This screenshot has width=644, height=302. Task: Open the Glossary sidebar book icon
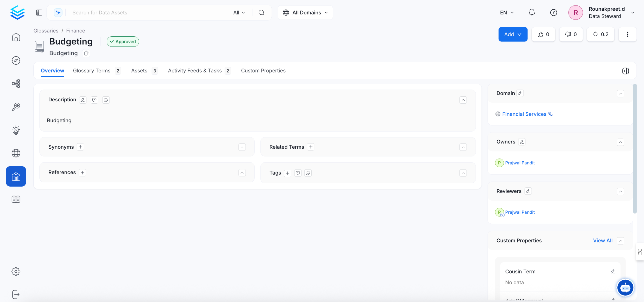tap(16, 199)
